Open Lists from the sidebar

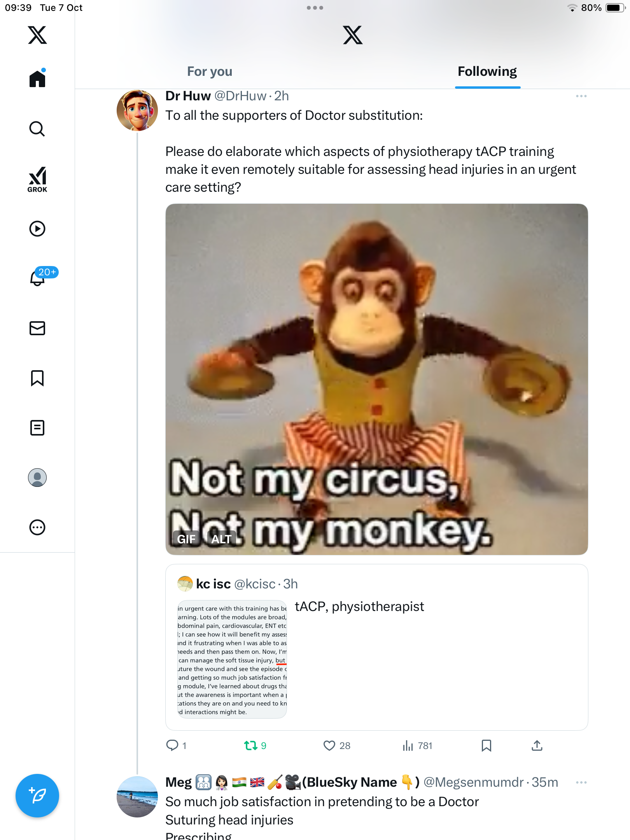point(37,428)
